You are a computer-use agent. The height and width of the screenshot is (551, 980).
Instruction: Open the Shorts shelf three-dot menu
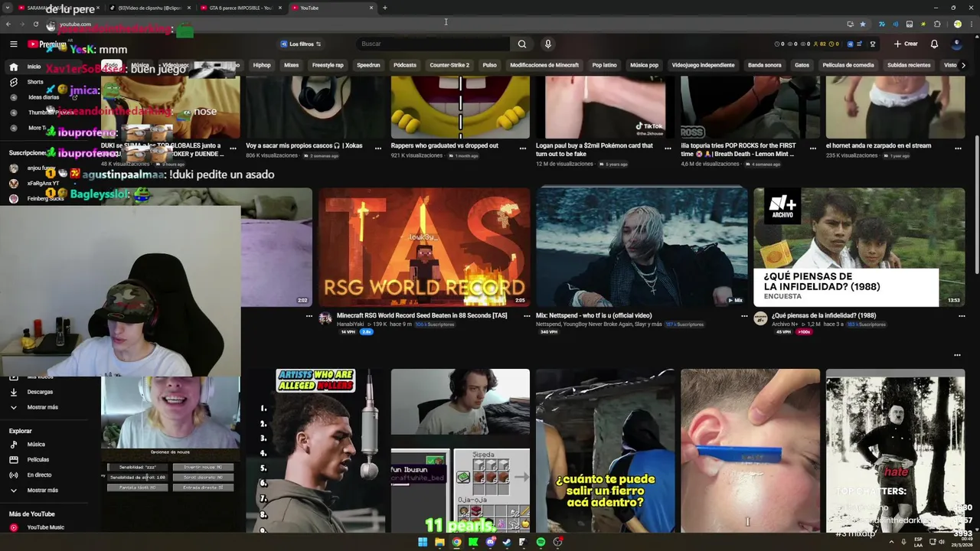point(957,355)
